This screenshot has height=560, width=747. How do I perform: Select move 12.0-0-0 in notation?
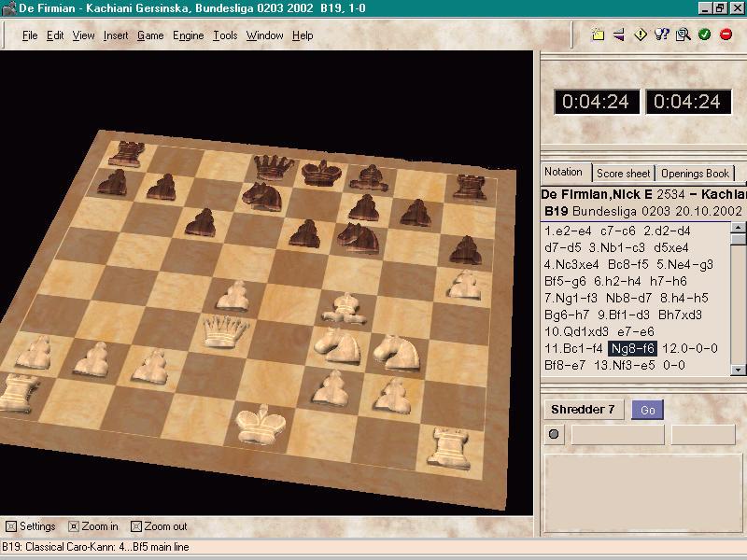[690, 348]
